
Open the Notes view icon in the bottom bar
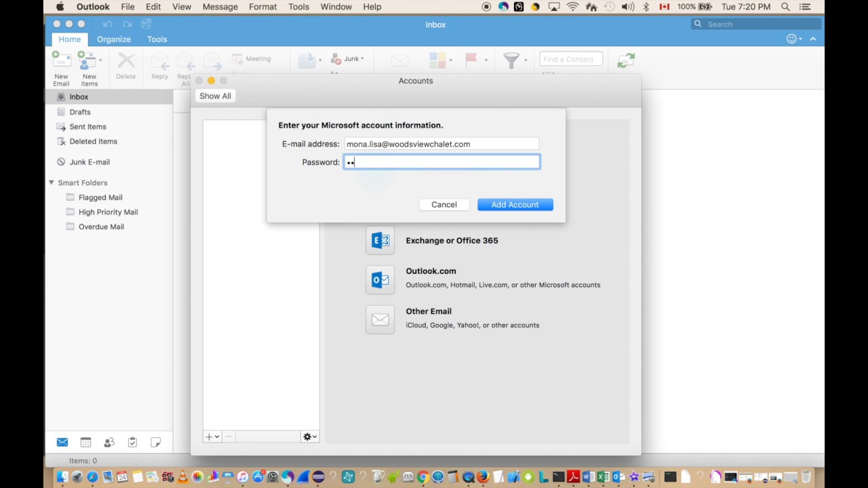(x=155, y=442)
